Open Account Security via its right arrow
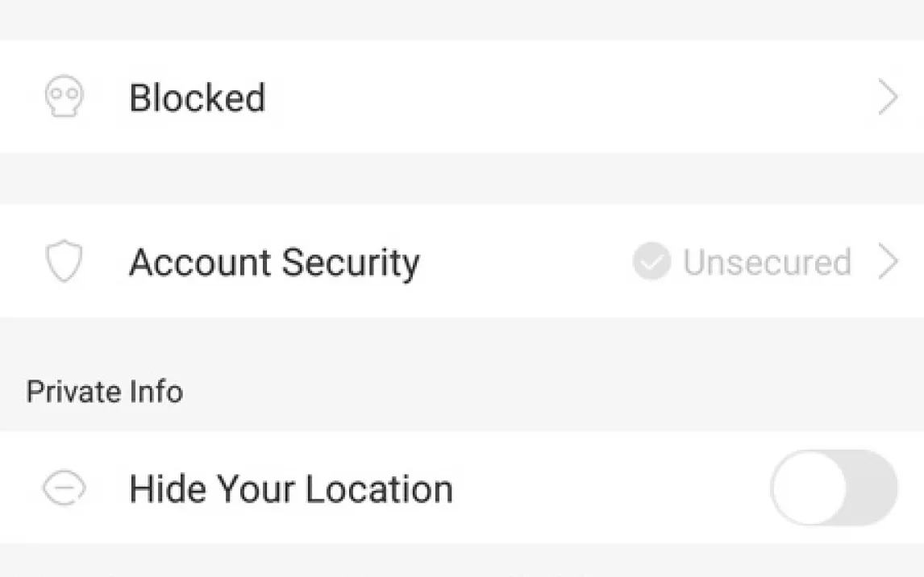Viewport: 924px width, 577px height. pyautogui.click(x=888, y=262)
